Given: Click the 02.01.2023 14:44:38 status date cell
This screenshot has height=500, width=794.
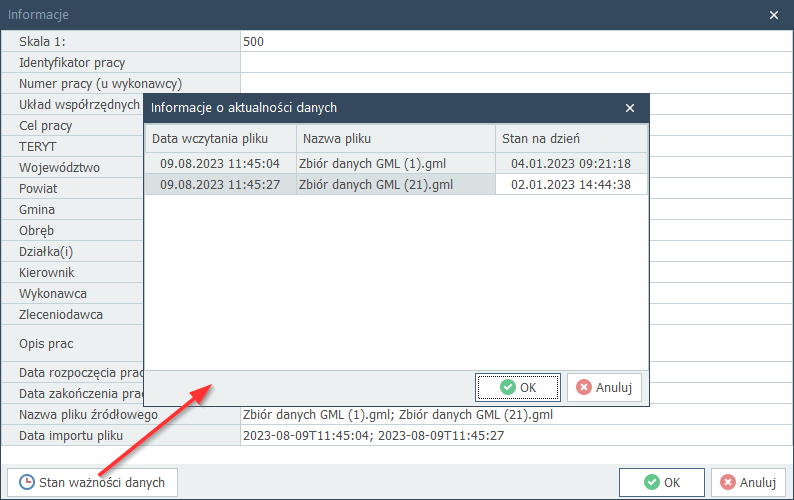Looking at the screenshot, I should pos(570,184).
